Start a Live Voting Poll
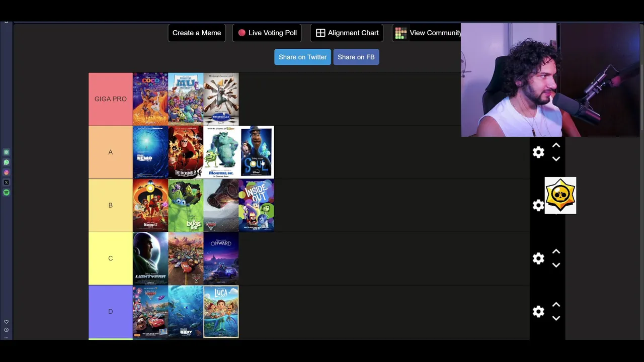Screen dimensions: 644x362 click(267, 33)
